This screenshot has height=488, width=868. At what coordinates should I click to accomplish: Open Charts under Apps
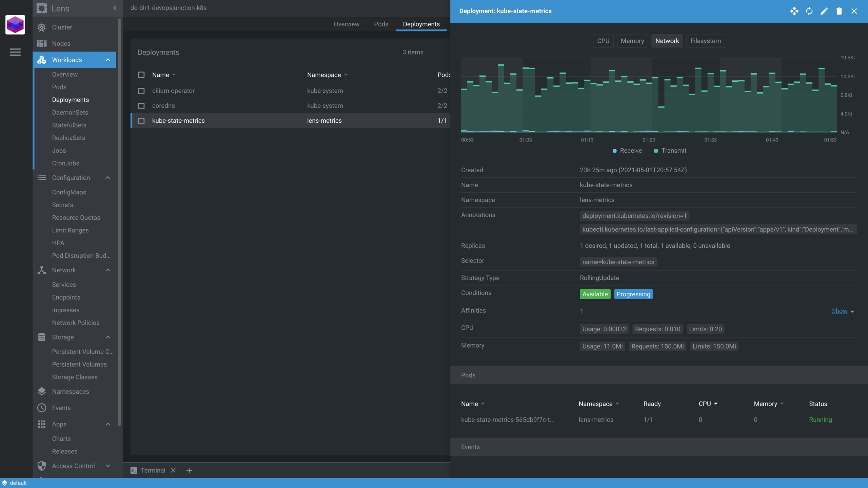click(x=61, y=438)
